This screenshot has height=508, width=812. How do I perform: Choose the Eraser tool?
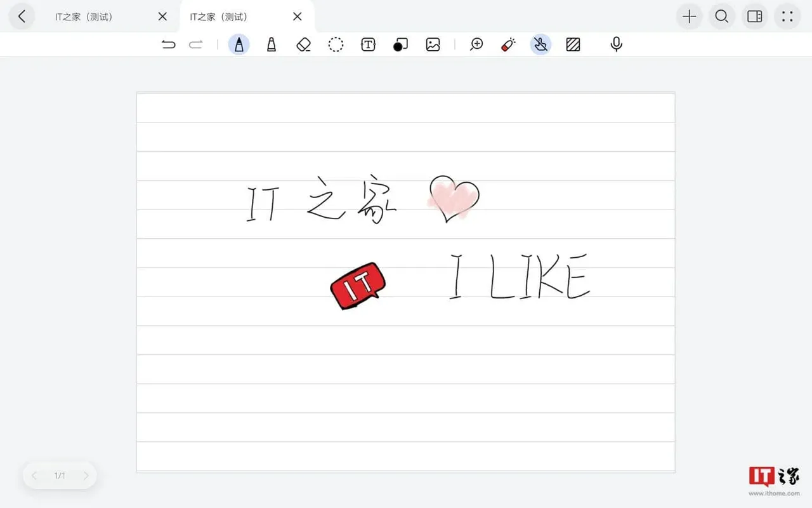pos(303,44)
